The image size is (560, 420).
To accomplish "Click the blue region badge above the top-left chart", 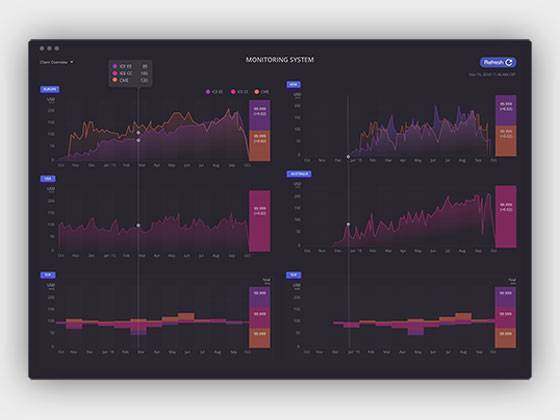I will 50,89.
